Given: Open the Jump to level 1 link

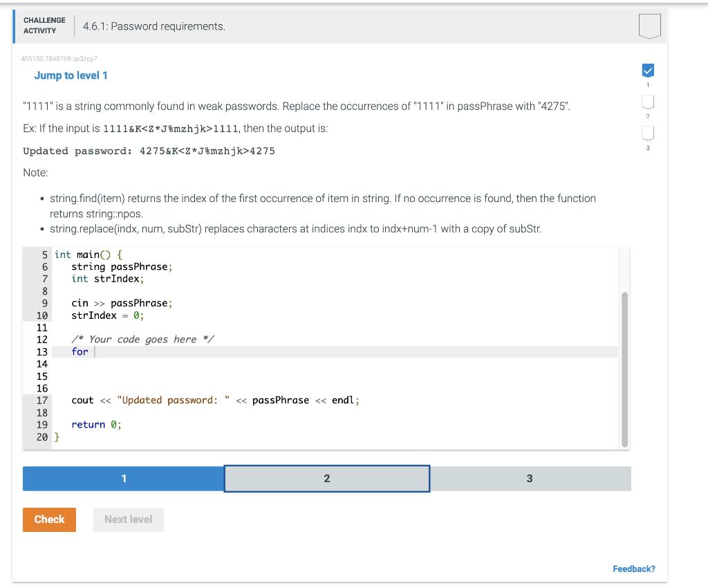Looking at the screenshot, I should (x=71, y=75).
